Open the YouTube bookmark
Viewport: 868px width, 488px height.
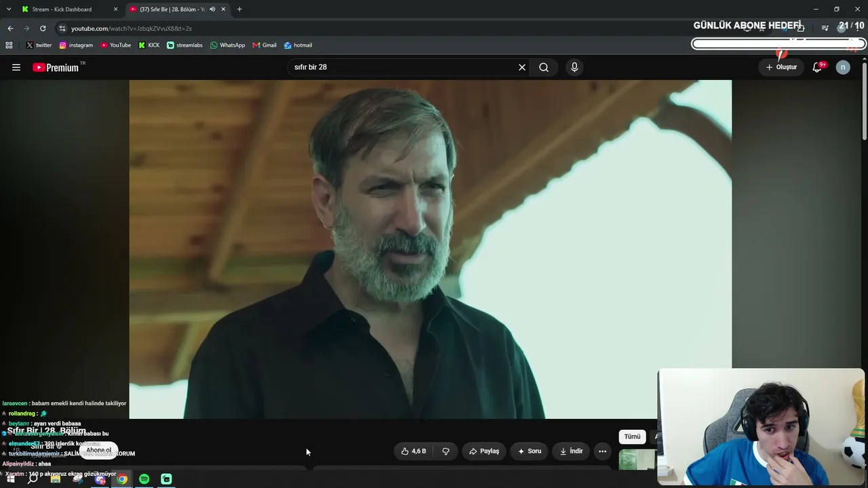tap(116, 45)
